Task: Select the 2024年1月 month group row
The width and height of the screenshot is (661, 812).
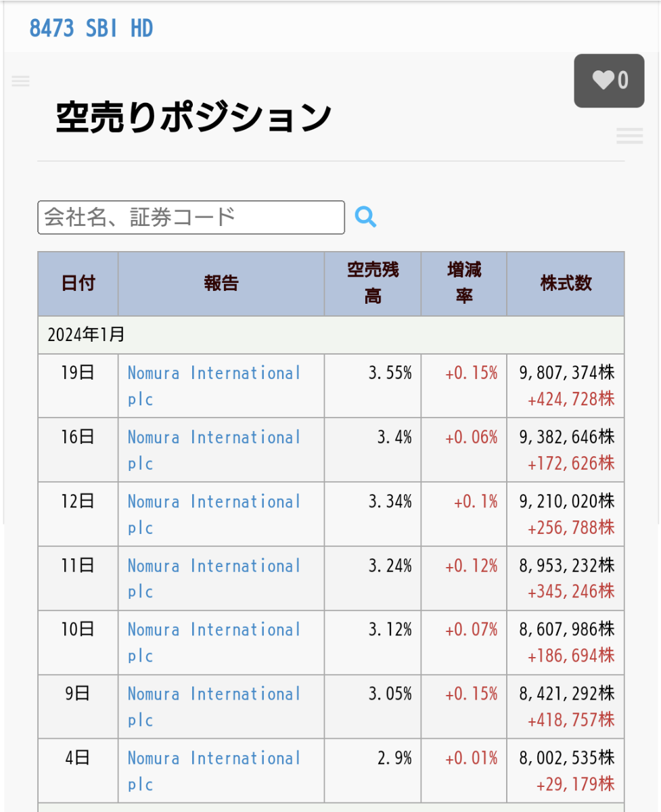Action: click(331, 335)
